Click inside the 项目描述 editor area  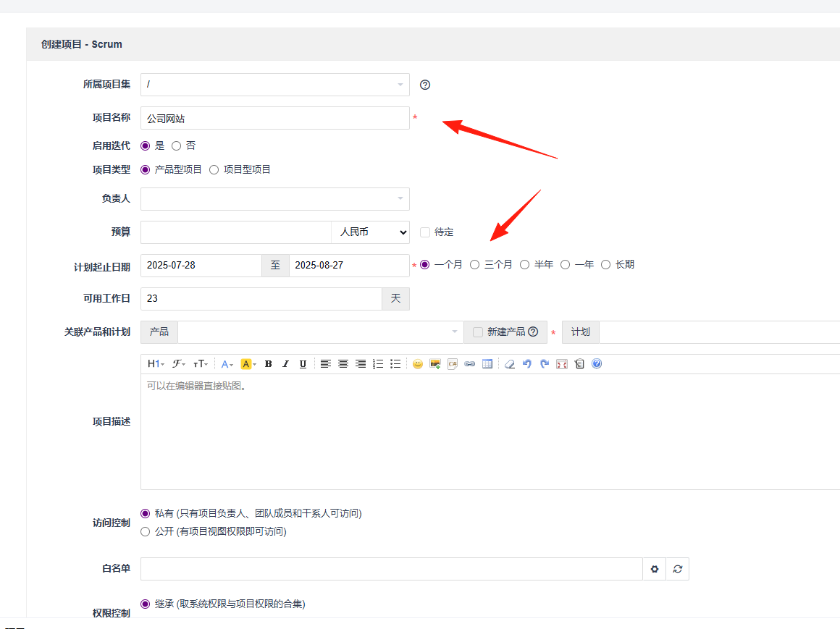[490, 431]
